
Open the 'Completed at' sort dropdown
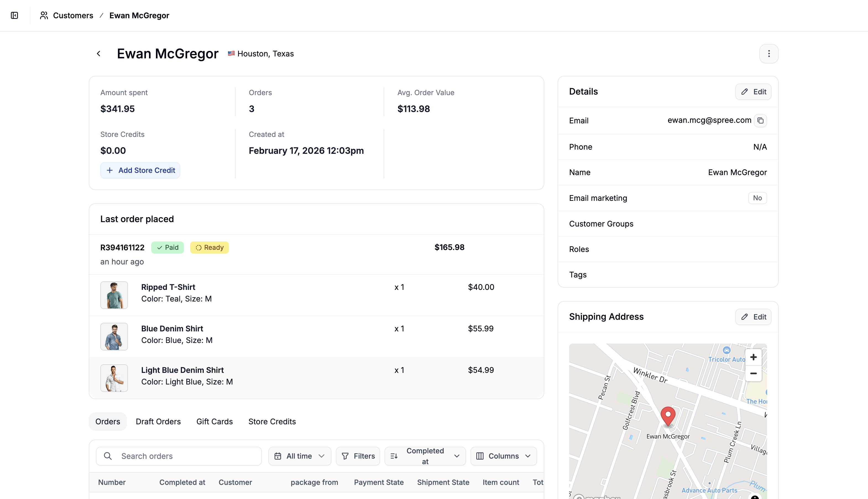tap(425, 456)
